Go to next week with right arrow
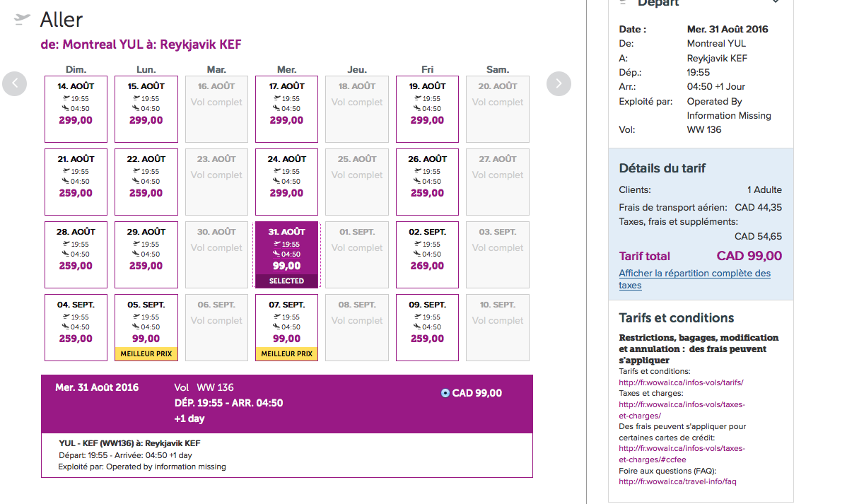This screenshot has height=504, width=847. coord(559,83)
